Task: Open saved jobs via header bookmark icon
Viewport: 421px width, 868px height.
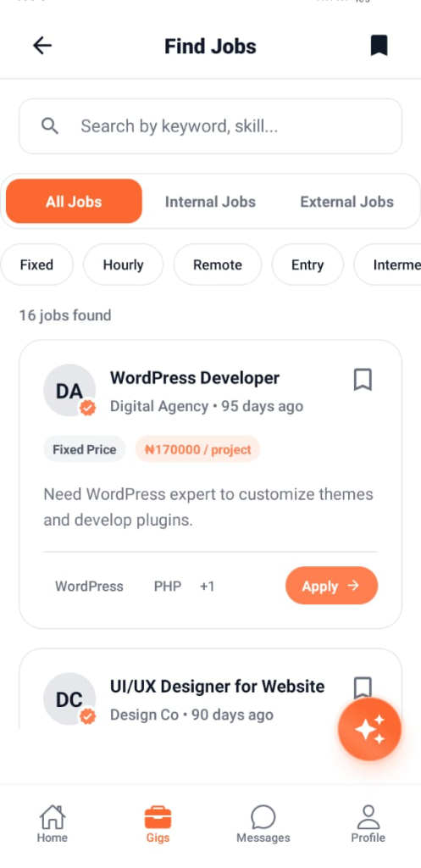Action: tap(379, 46)
